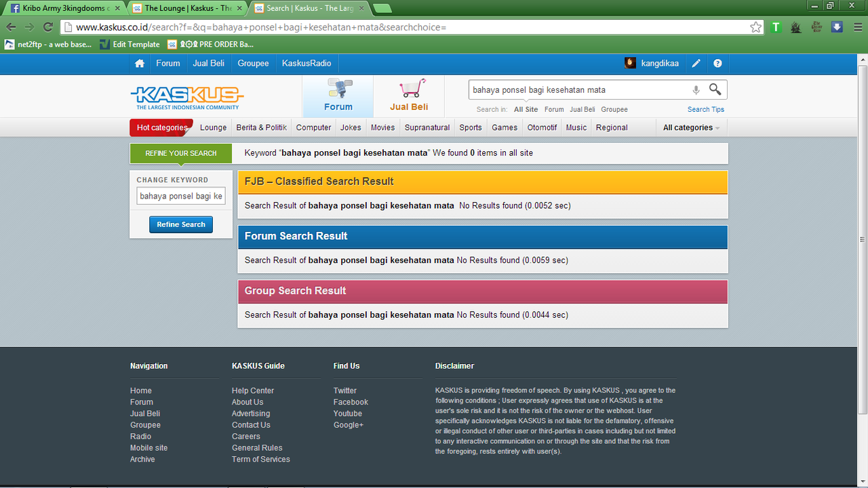Screen dimensions: 868x488
Task: Open Chrome menu icon
Action: (x=856, y=27)
